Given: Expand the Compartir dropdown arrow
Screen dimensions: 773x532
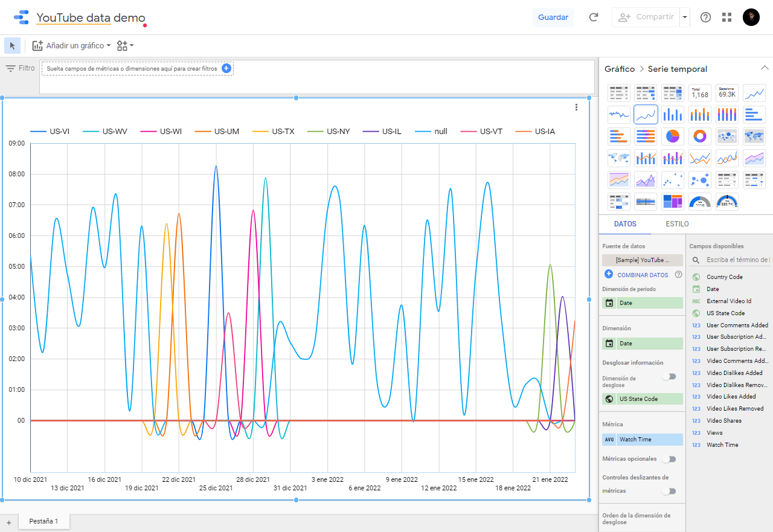Looking at the screenshot, I should point(685,18).
